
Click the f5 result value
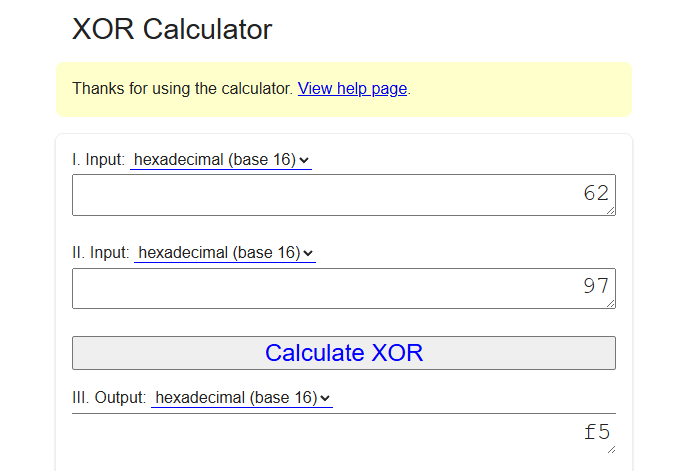coord(596,432)
